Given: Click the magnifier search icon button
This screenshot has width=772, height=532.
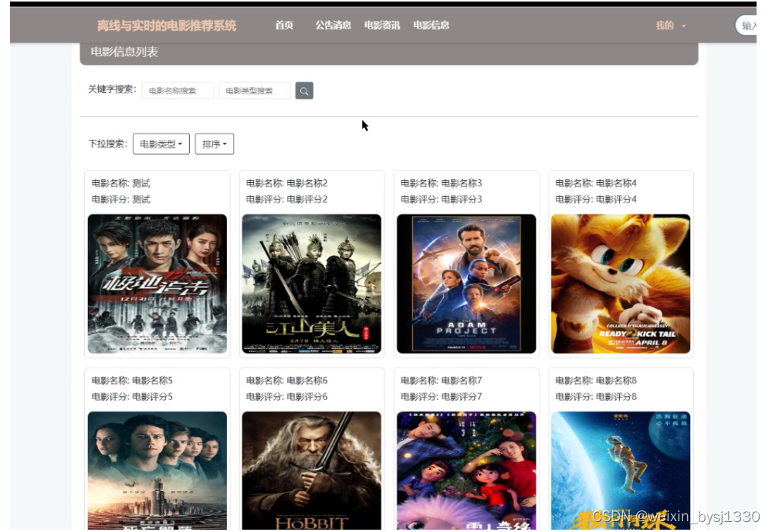Looking at the screenshot, I should (x=304, y=90).
